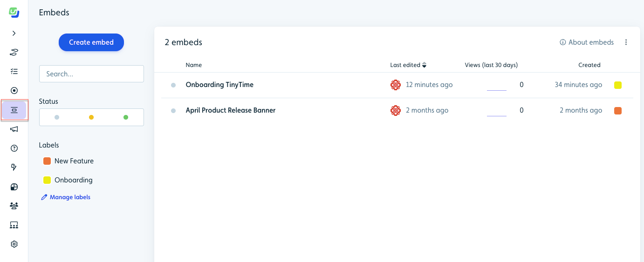This screenshot has width=644, height=262.
Task: Open the Checklists icon in sidebar
Action: 14,71
